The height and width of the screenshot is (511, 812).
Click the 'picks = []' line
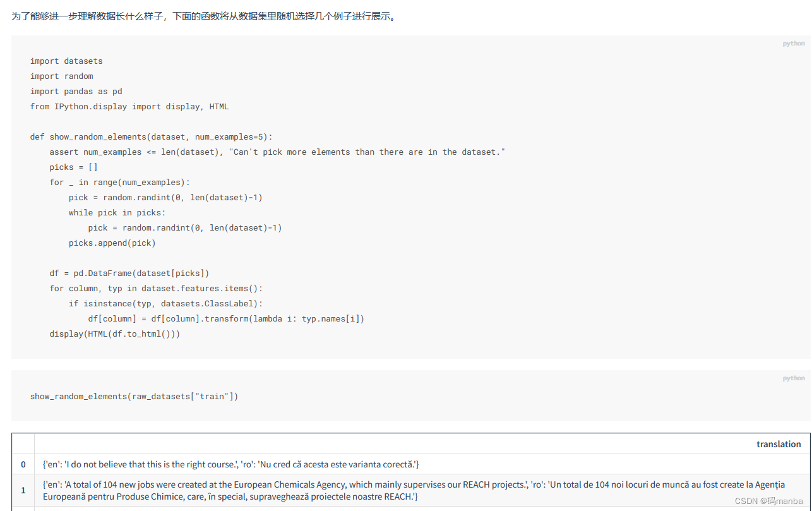(x=73, y=167)
